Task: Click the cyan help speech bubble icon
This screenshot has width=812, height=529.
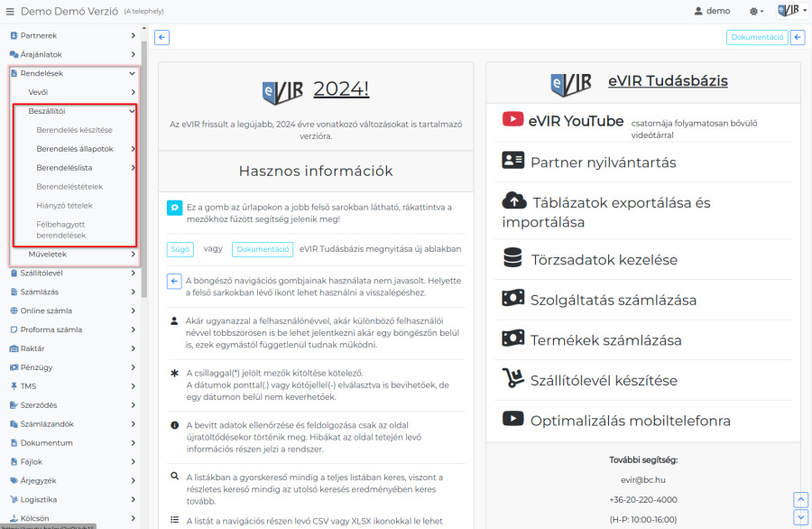Action: coord(174,208)
